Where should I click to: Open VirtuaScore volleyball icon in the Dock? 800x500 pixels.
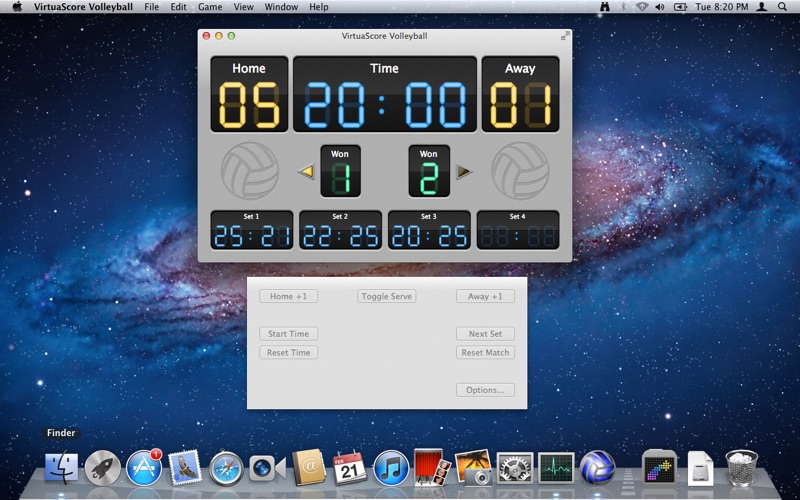597,467
